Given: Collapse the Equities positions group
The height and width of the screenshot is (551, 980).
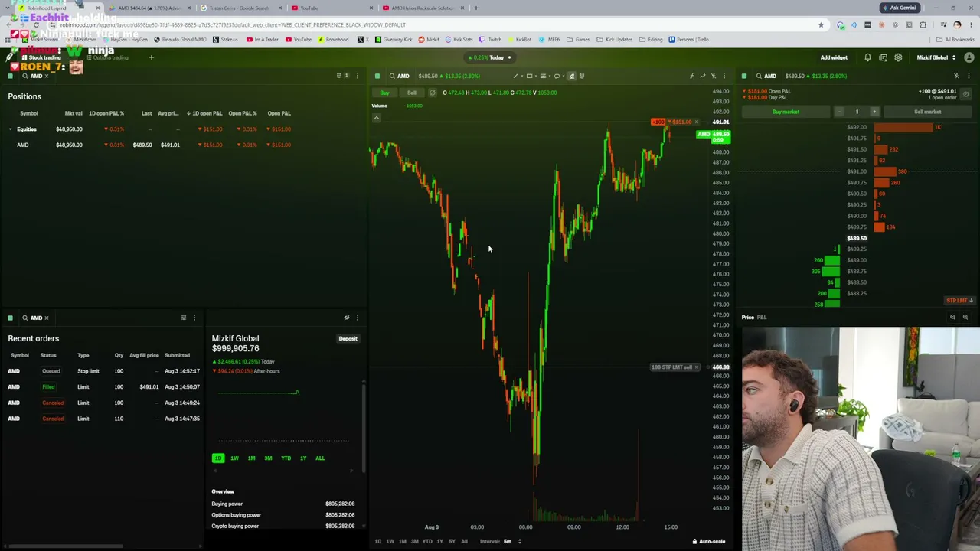Looking at the screenshot, I should pos(10,129).
